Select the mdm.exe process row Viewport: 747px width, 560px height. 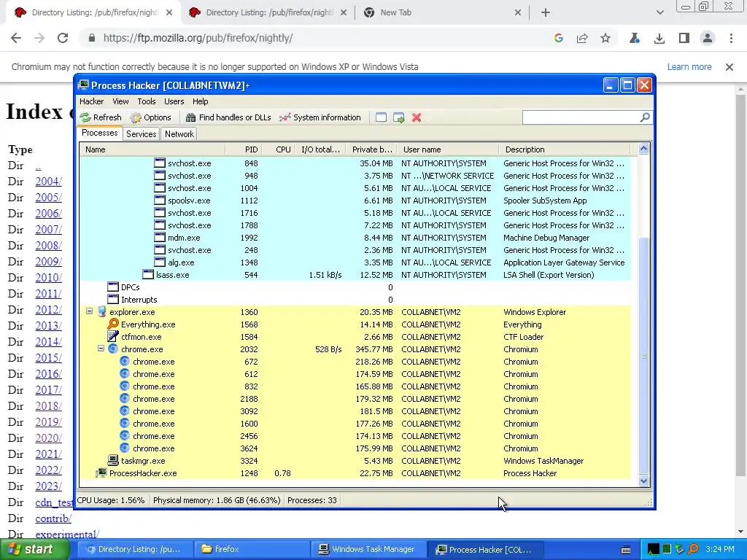355,238
